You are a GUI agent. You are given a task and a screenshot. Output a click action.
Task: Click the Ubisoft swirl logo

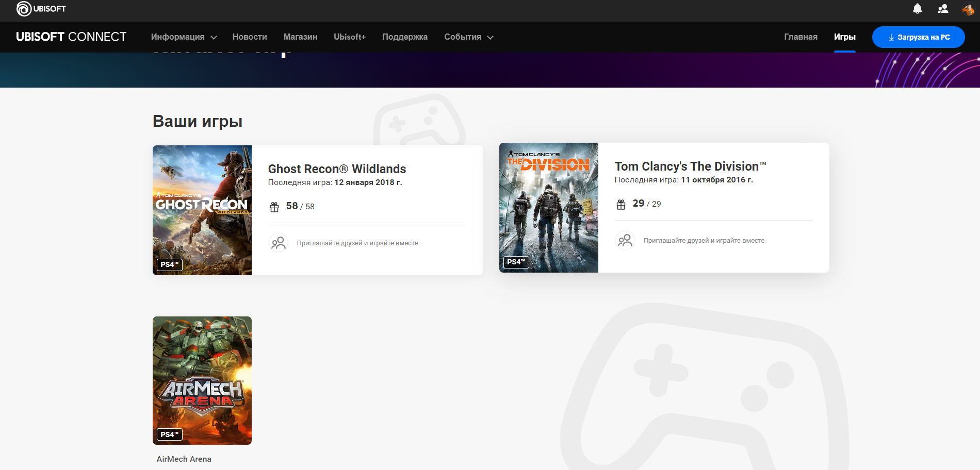41,9
